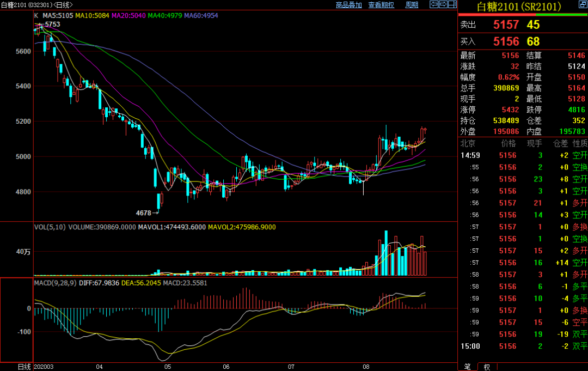Click the +14 position change in tick list
588x371 pixels.
pos(562,263)
